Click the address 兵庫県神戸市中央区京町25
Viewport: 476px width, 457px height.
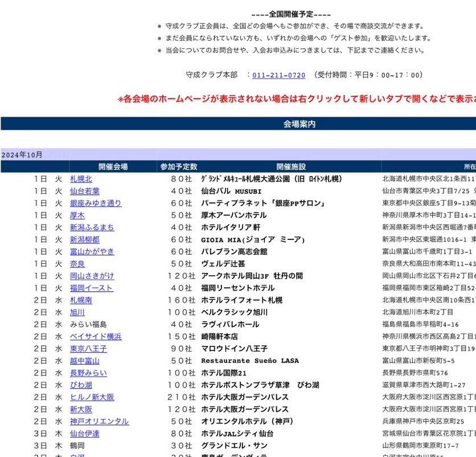(x=423, y=422)
